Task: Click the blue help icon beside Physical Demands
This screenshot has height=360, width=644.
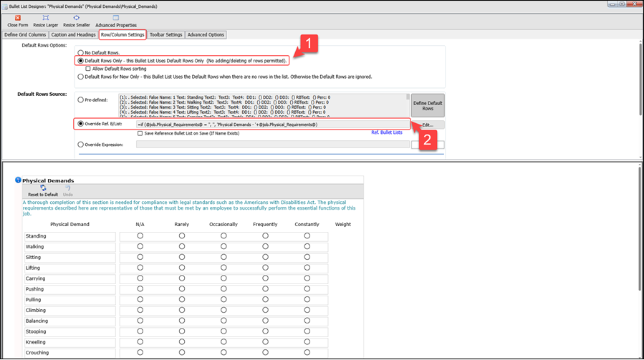Action: (18, 180)
